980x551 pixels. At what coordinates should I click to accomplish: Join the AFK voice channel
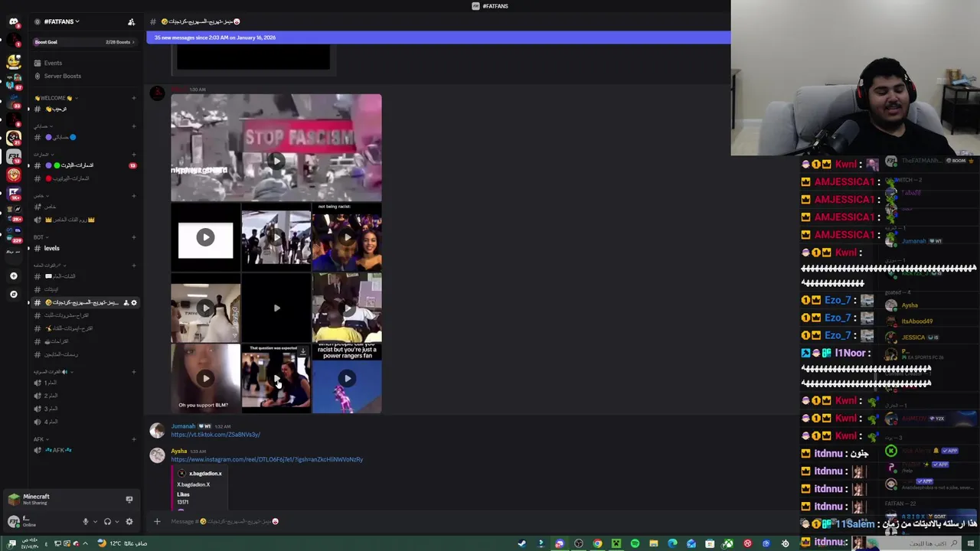tap(57, 450)
